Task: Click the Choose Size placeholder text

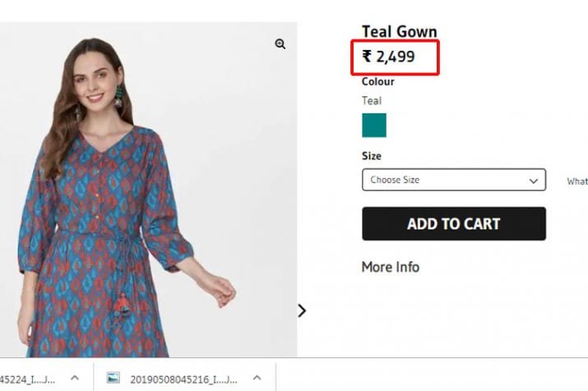Action: point(396,180)
